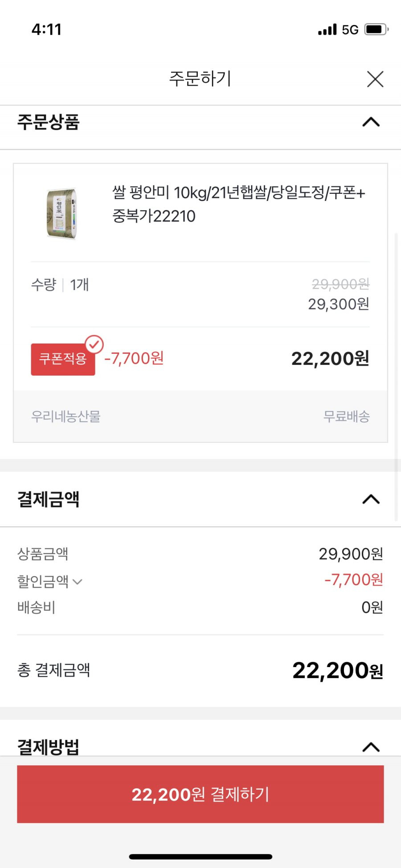401x868 pixels.
Task: Tap the 22,200원 결제하기 pay button
Action: 200,794
